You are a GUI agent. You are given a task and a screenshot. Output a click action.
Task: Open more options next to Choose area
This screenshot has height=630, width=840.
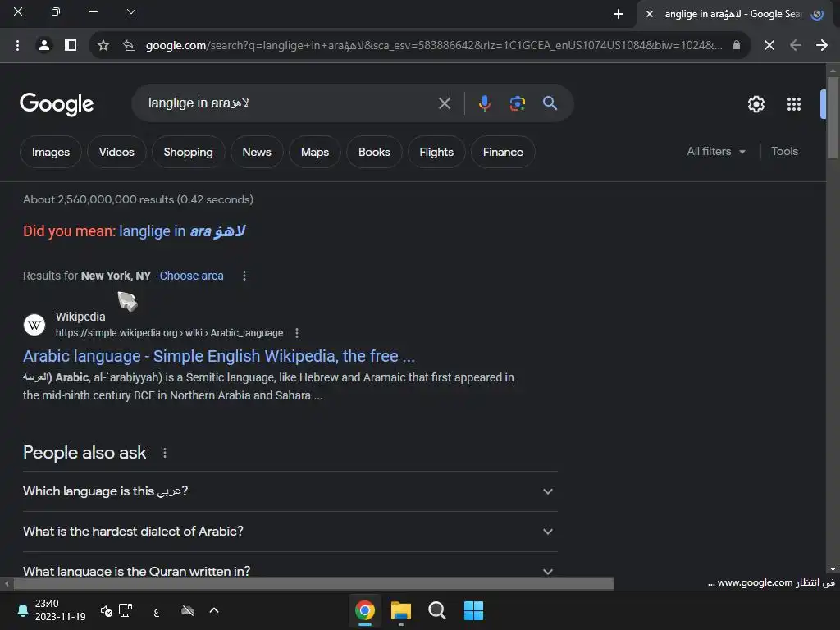click(244, 276)
